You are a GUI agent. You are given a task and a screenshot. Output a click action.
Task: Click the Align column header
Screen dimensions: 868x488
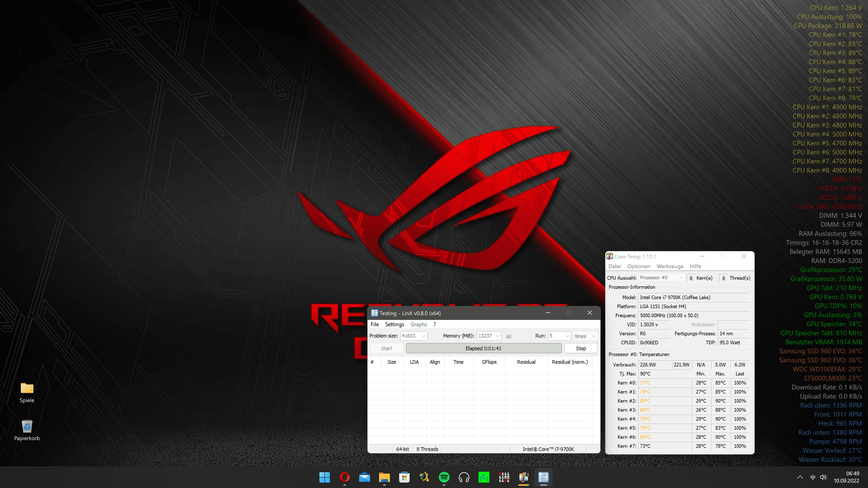[435, 362]
